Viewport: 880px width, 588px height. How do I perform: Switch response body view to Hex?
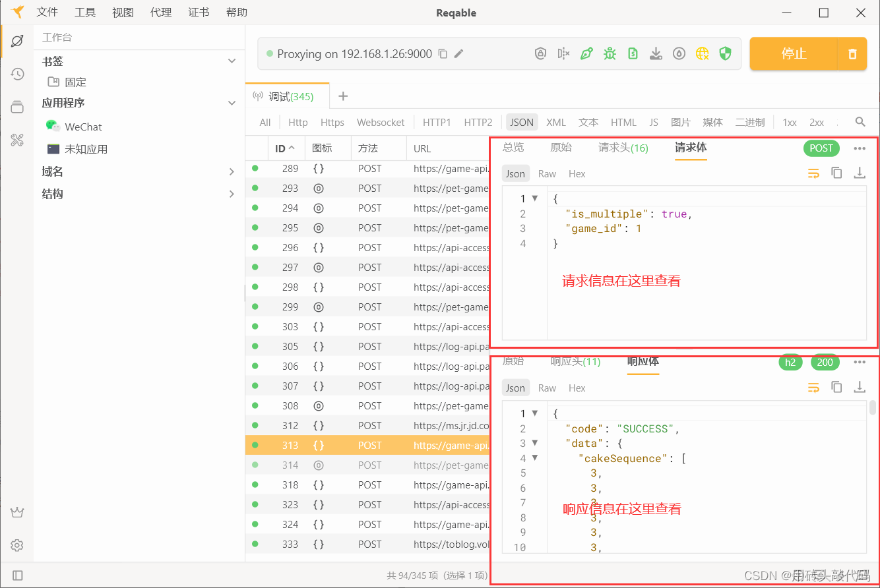coord(577,388)
